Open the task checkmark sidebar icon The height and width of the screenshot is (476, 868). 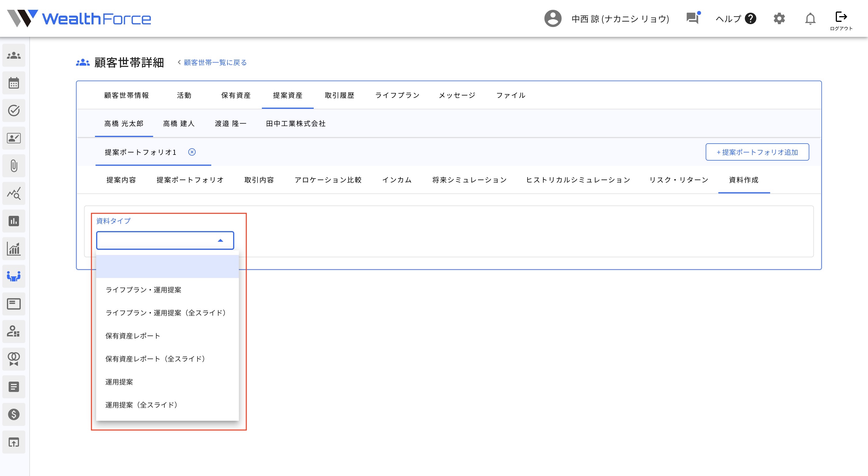click(x=14, y=111)
